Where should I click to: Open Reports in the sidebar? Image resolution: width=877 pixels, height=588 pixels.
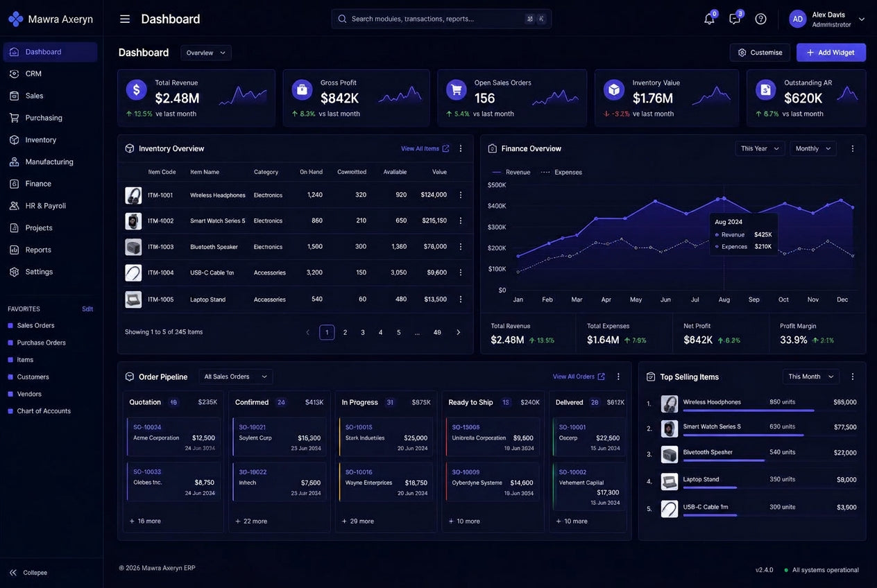pos(50,250)
